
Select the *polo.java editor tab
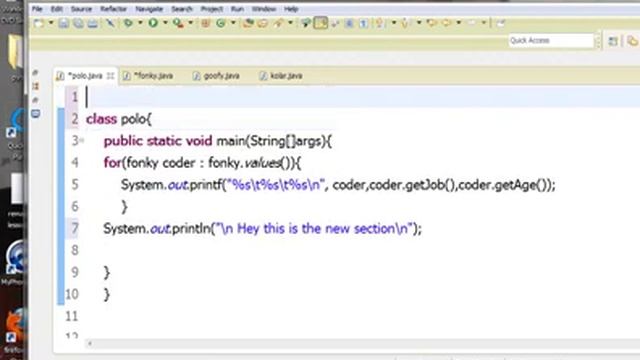pyautogui.click(x=85, y=76)
